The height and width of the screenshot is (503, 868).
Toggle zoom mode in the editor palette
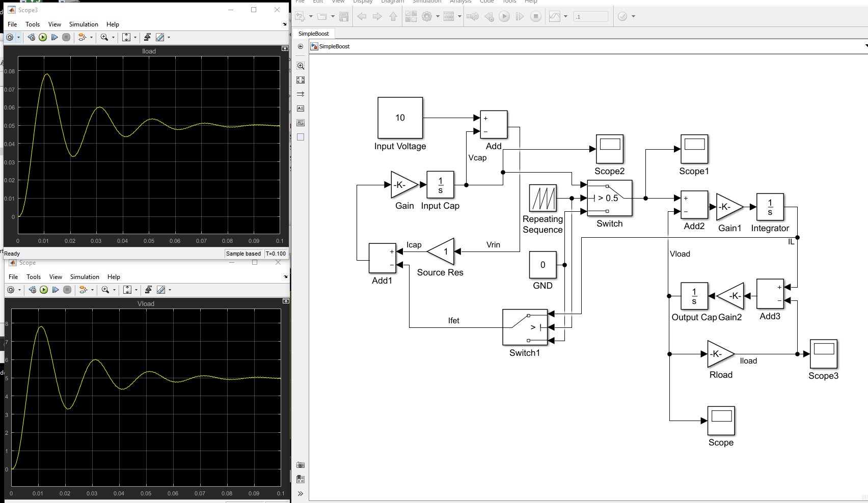pyautogui.click(x=301, y=66)
